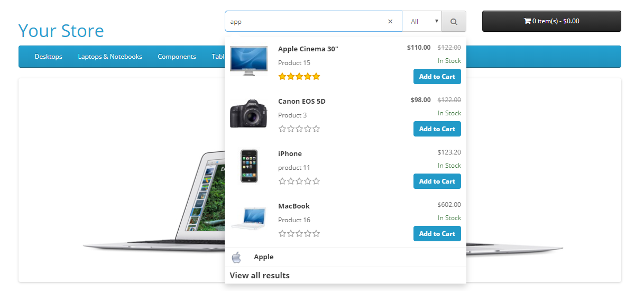The image size is (644, 291).
Task: Open the All categories dropdown
Action: click(422, 22)
